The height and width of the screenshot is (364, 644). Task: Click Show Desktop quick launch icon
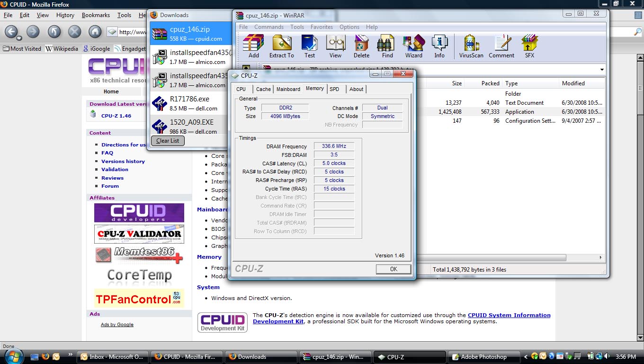[35, 356]
